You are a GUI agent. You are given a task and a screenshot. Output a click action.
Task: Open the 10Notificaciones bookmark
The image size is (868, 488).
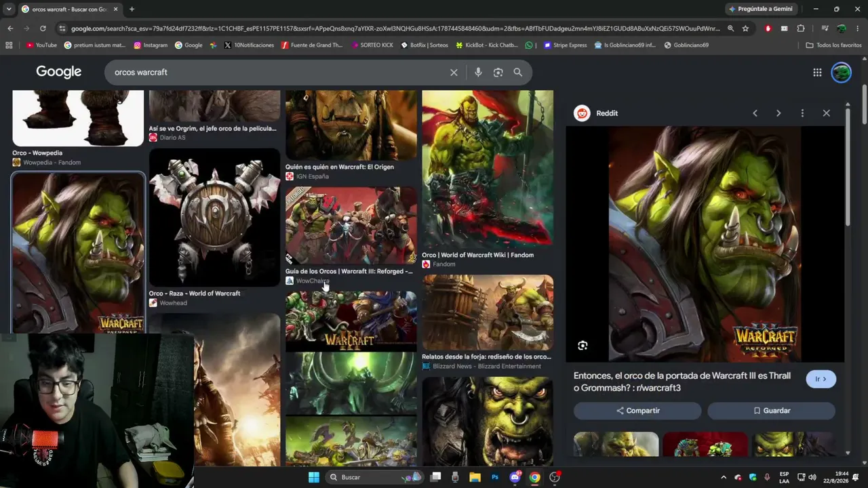pyautogui.click(x=249, y=45)
